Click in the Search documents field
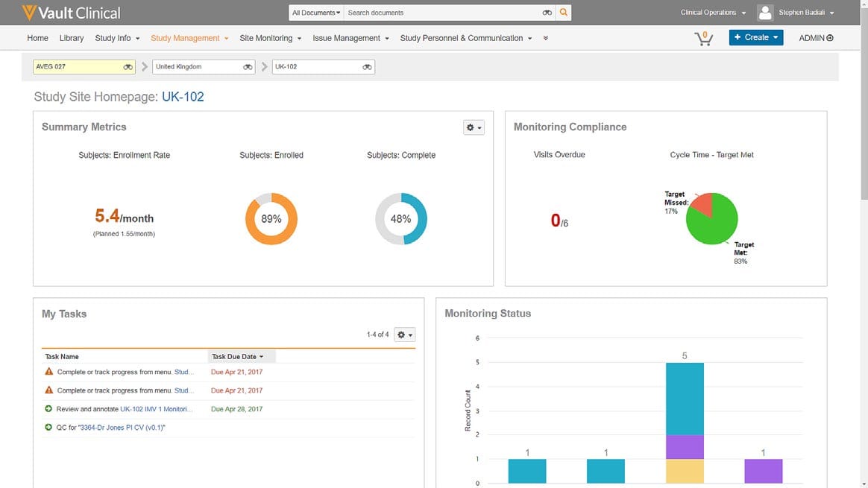This screenshot has width=868, height=488. click(443, 12)
